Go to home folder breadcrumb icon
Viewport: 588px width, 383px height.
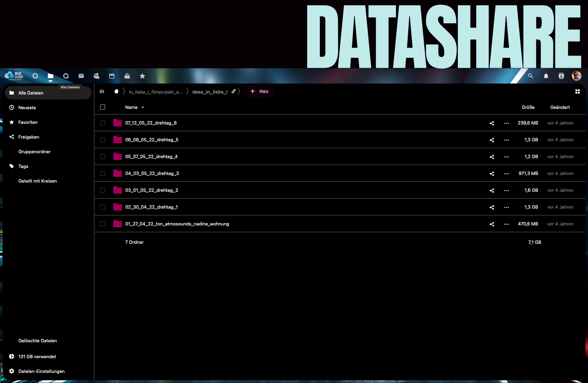click(116, 91)
